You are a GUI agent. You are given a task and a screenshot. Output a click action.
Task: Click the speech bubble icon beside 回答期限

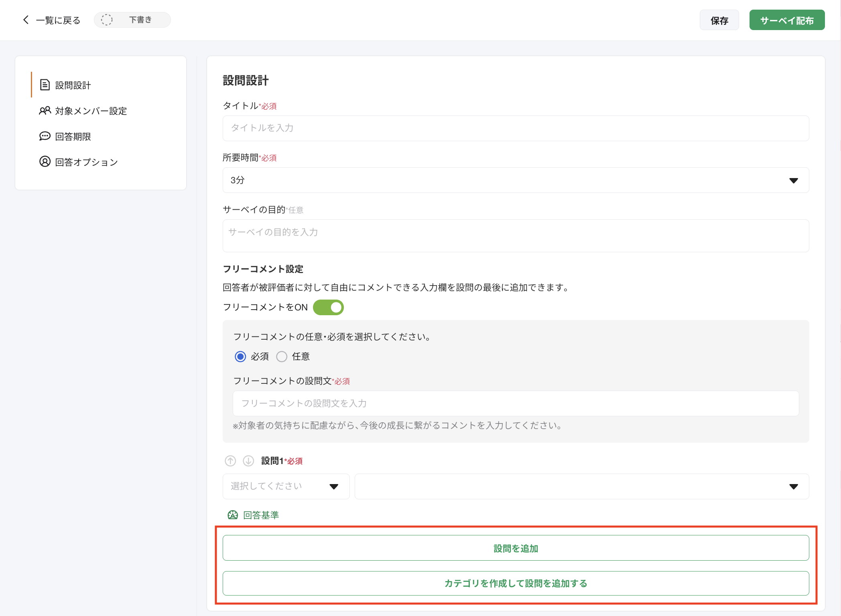pos(45,136)
